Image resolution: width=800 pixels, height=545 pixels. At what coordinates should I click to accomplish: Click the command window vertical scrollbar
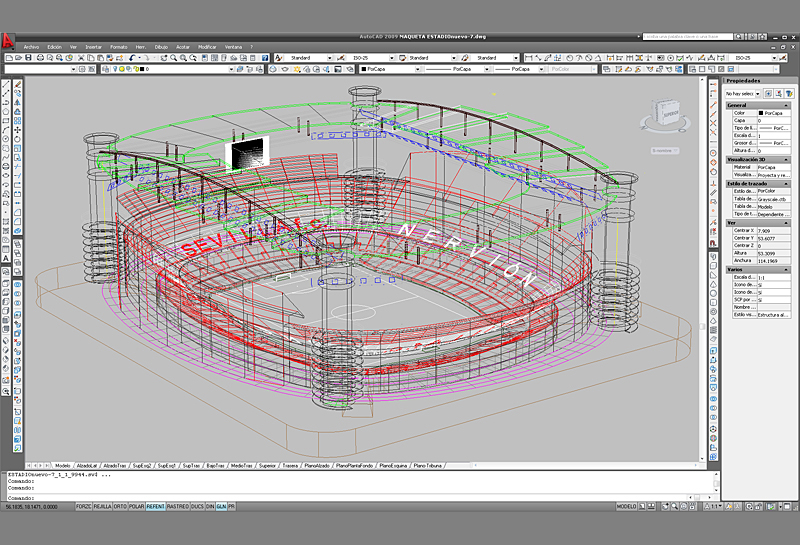click(716, 482)
